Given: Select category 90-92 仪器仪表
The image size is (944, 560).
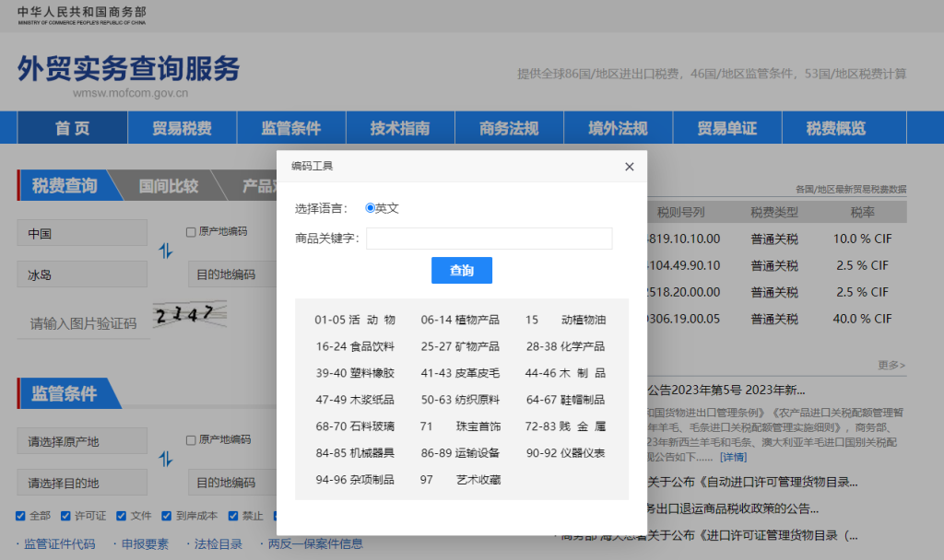Looking at the screenshot, I should click(x=565, y=453).
